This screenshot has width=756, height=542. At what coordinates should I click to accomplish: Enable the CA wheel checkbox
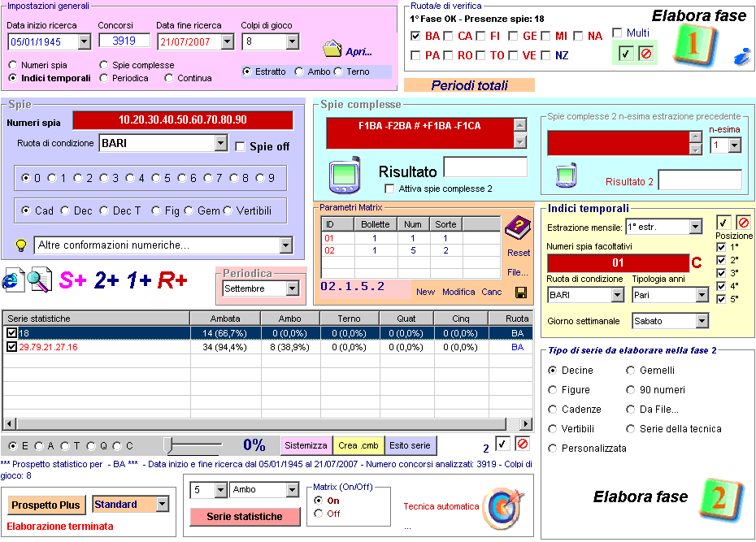pos(449,36)
